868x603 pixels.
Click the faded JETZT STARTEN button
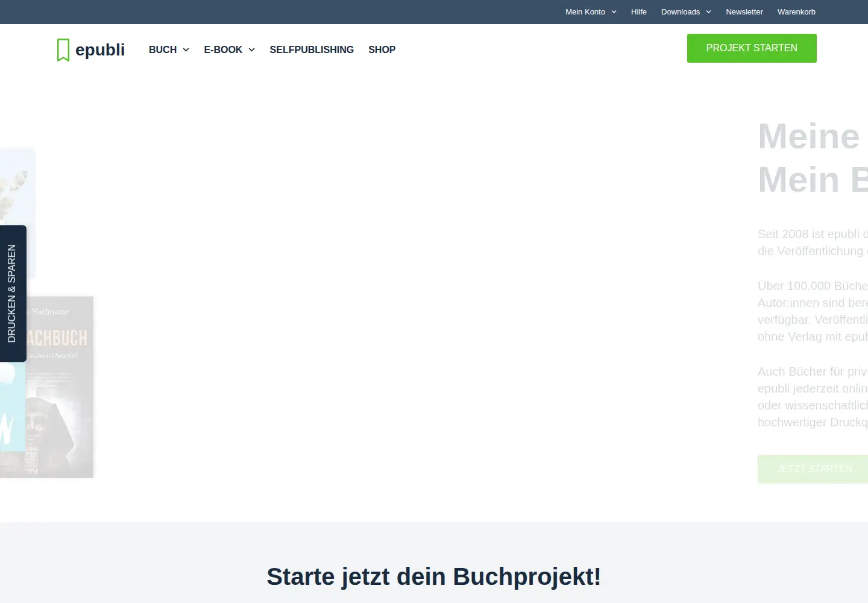pos(813,469)
